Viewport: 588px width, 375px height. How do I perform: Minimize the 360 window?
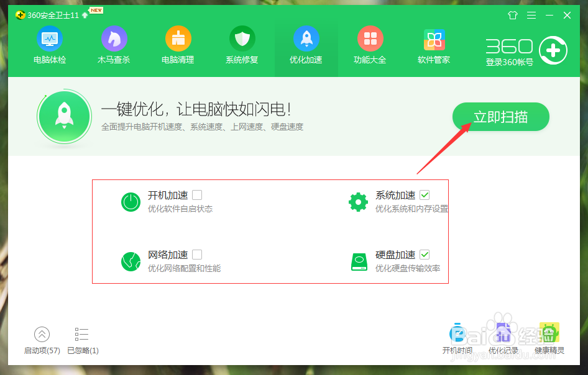(x=549, y=15)
